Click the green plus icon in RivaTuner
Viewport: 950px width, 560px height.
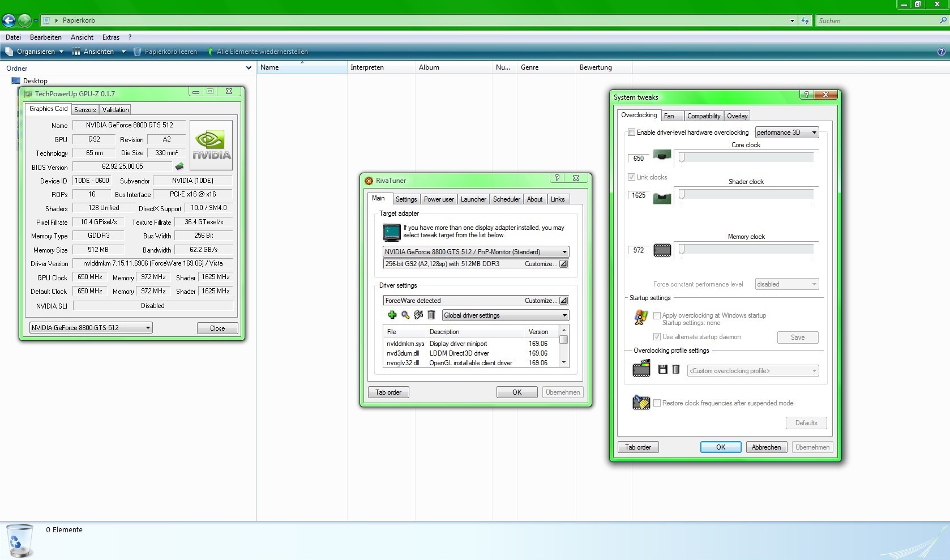point(392,315)
